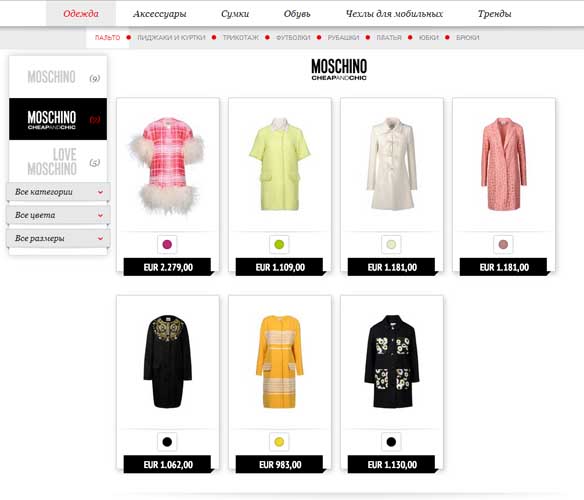Image resolution: width=584 pixels, height=500 pixels.
Task: Open the Обувь menu item
Action: pos(297,14)
